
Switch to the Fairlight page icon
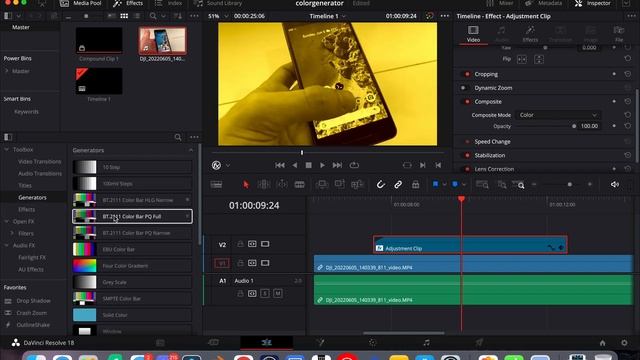[x=426, y=342]
